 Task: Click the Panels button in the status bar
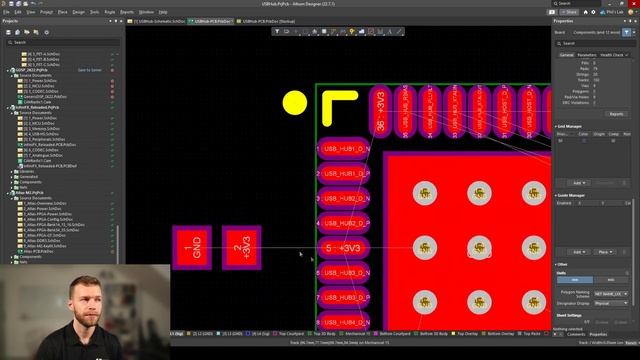tap(631, 343)
